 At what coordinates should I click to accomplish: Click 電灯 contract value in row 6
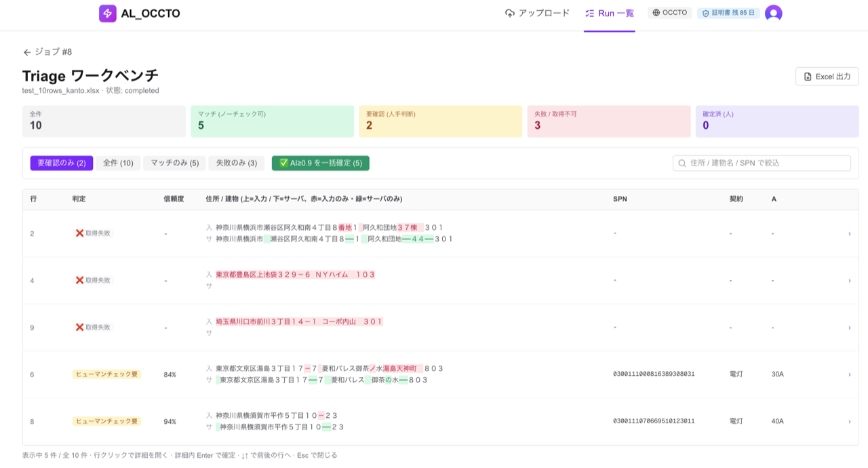click(x=736, y=374)
